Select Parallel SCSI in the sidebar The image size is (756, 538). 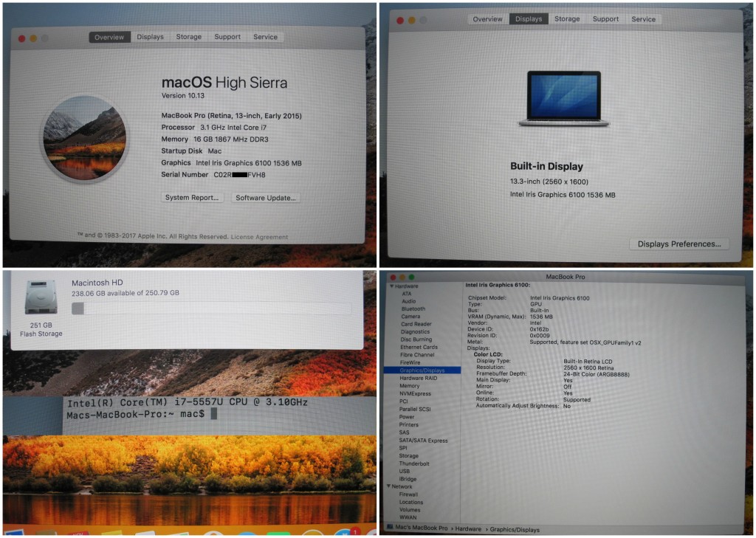coord(415,410)
